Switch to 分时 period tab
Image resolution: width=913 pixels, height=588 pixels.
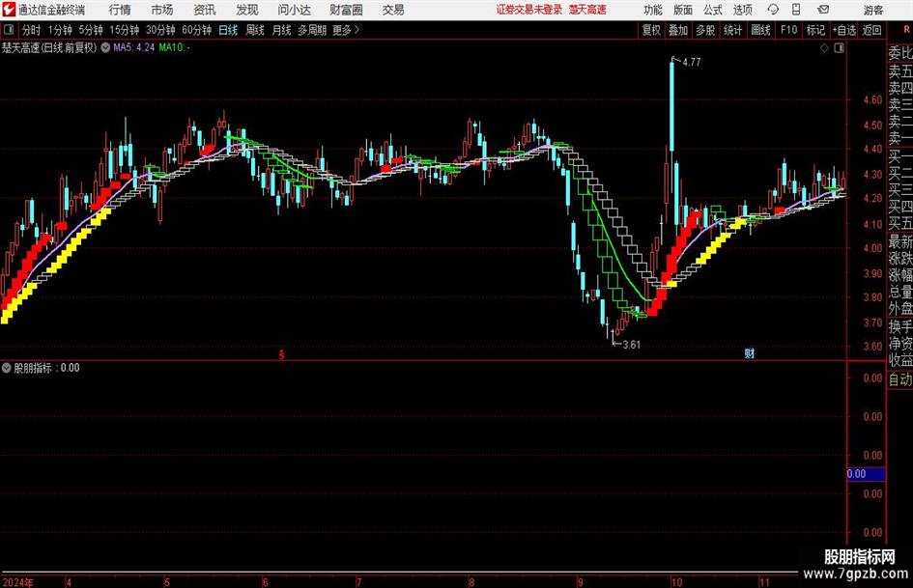click(x=32, y=30)
